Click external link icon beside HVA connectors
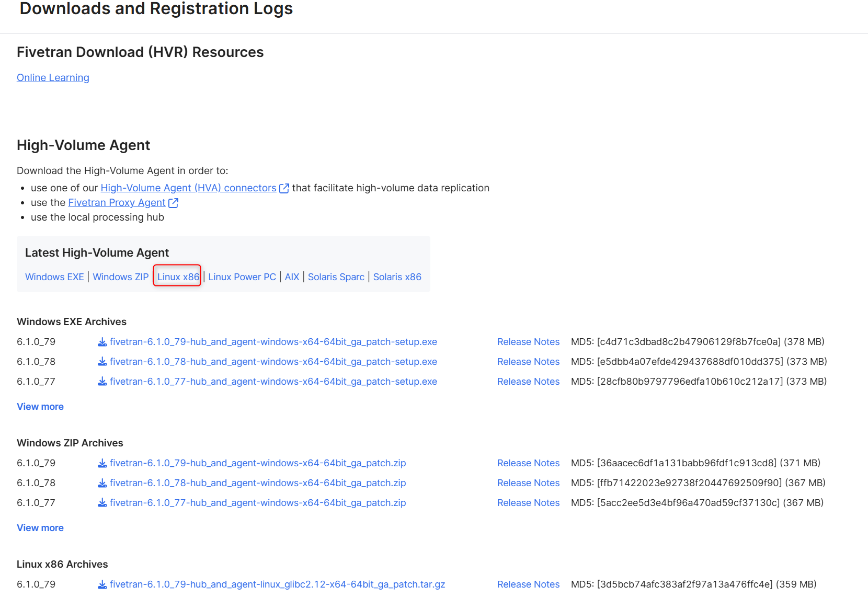Screen dimensions: 868x598 click(x=284, y=188)
